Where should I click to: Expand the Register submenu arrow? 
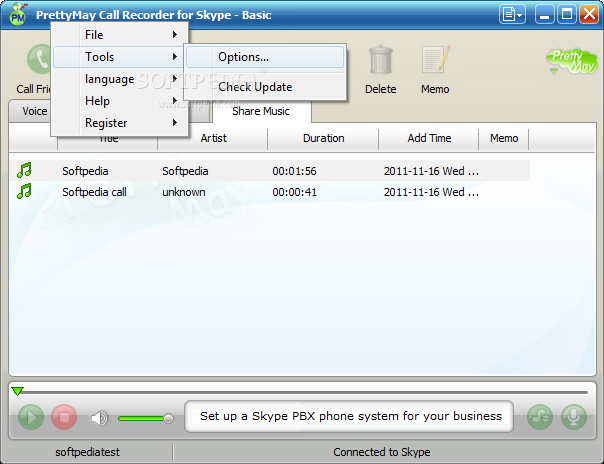tap(175, 123)
